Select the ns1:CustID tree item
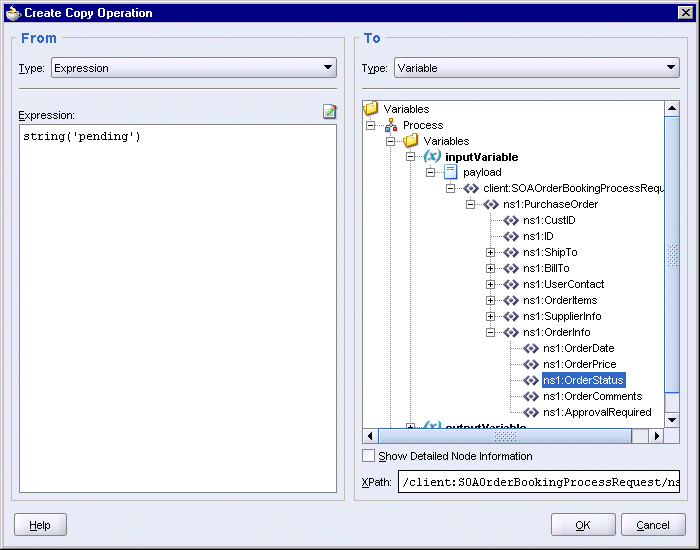The height and width of the screenshot is (550, 700). [549, 221]
